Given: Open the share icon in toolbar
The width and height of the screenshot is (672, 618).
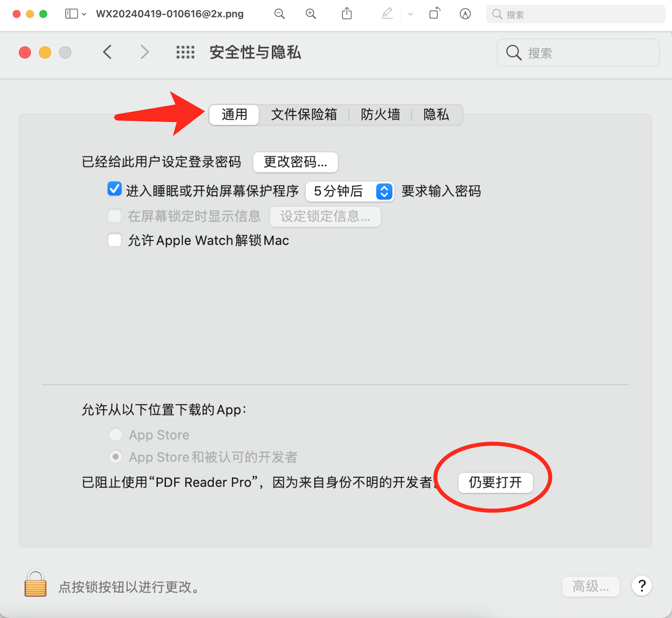Looking at the screenshot, I should coord(347,14).
